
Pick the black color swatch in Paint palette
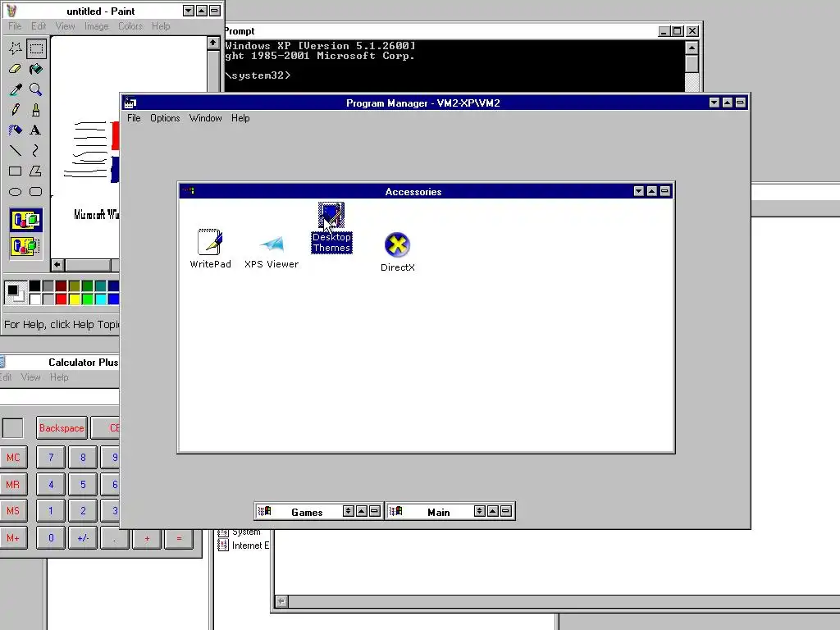[34, 286]
